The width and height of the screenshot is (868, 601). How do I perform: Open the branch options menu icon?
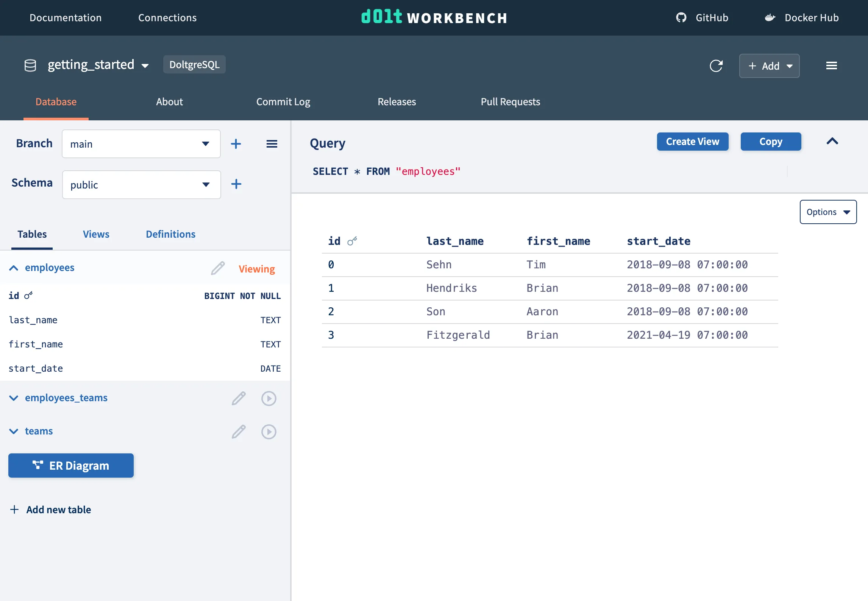click(x=272, y=144)
